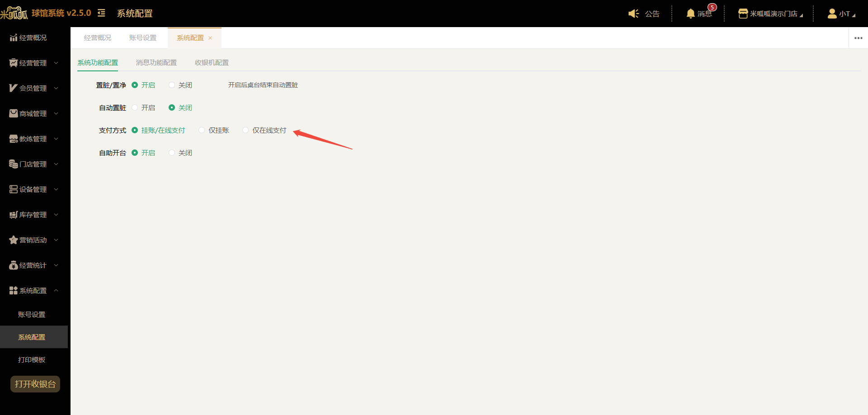Screen dimensions: 868x415
Task: Open the 公告 announcement speaker icon
Action: click(x=633, y=14)
